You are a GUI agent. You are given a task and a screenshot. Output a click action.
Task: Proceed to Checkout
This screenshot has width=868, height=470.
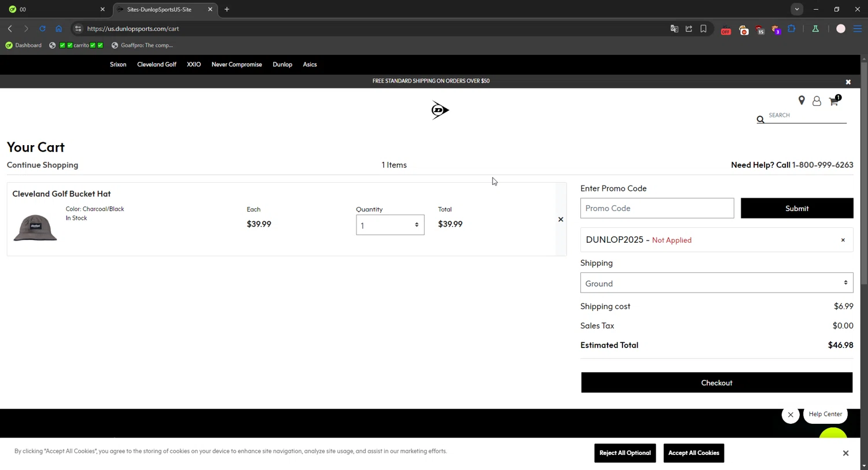click(x=716, y=383)
